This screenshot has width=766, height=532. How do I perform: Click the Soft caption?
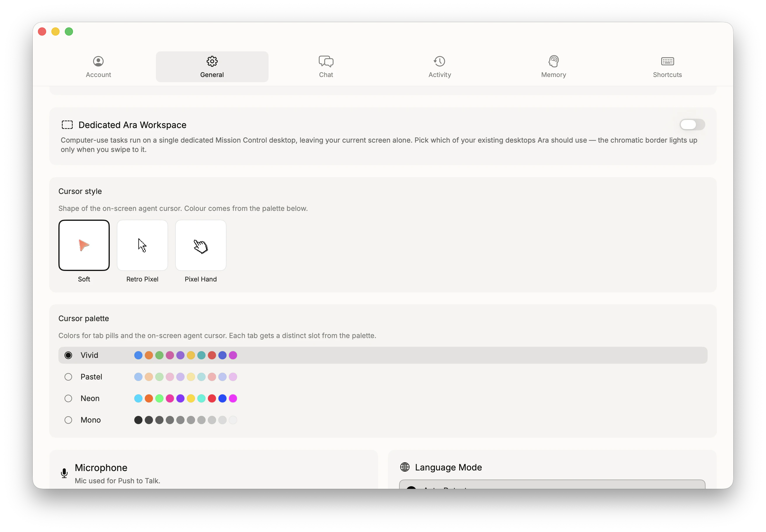(84, 279)
